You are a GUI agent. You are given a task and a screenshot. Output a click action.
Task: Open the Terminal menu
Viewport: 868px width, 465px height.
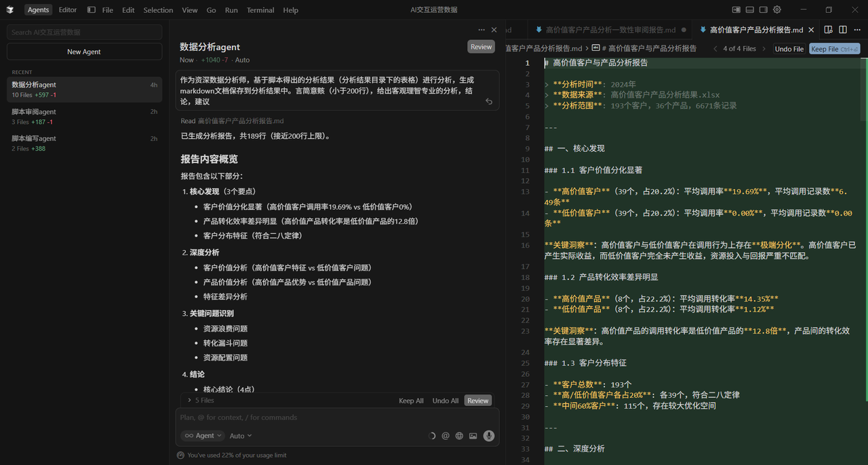pos(260,9)
